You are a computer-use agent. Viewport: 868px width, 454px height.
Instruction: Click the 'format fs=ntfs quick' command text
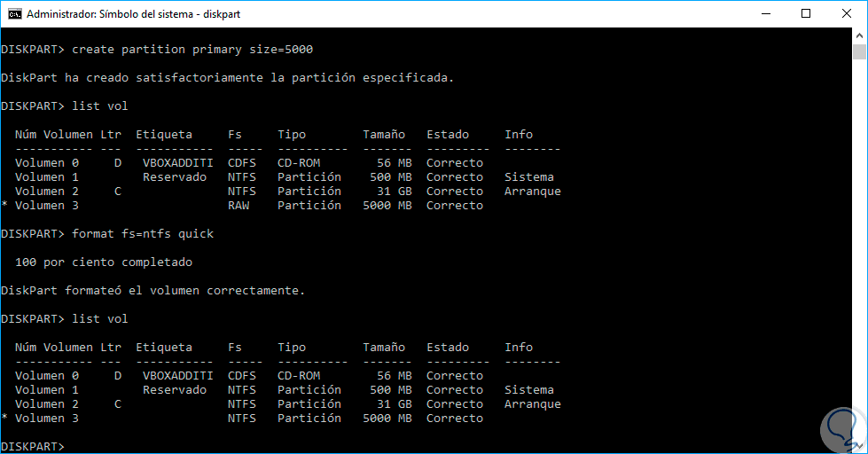click(x=143, y=233)
